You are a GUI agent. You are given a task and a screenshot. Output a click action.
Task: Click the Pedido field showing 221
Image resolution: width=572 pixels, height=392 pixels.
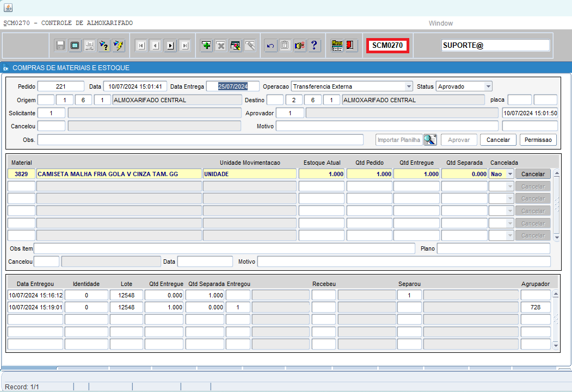click(61, 86)
